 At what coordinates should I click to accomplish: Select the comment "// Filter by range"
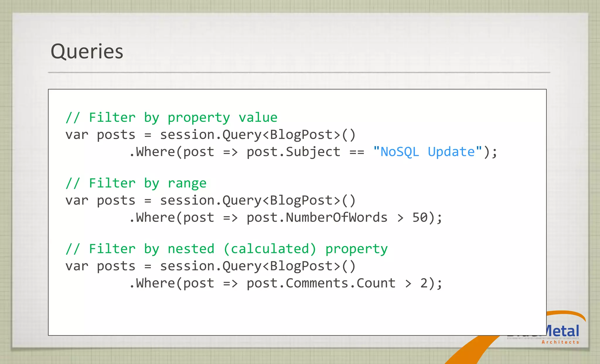click(x=136, y=183)
